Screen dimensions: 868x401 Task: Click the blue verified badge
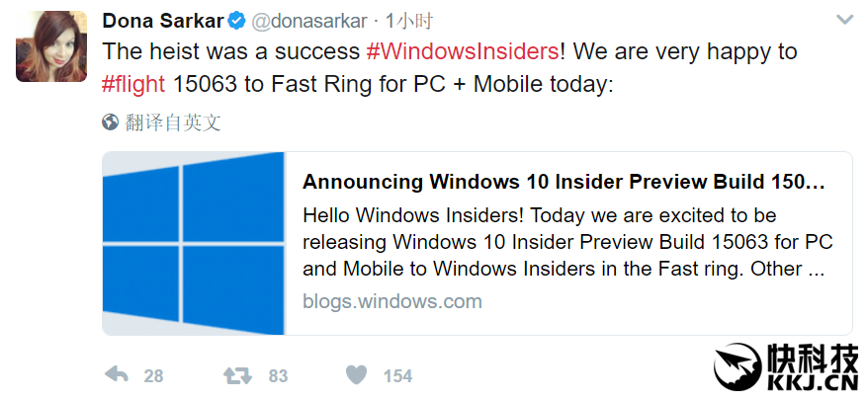237,20
